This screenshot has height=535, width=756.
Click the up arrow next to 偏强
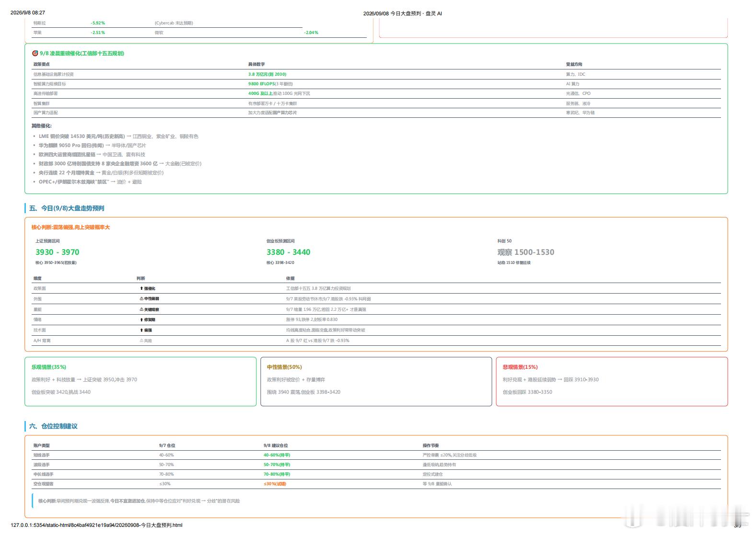141,330
